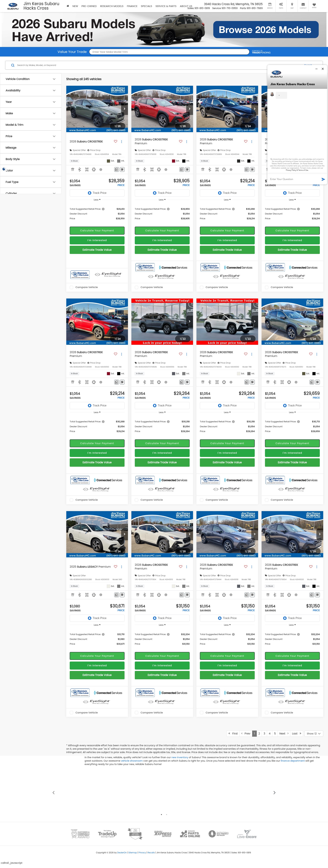Click Ext. color swatch on $28,359 card
The image size is (328, 868).
[x=108, y=161]
